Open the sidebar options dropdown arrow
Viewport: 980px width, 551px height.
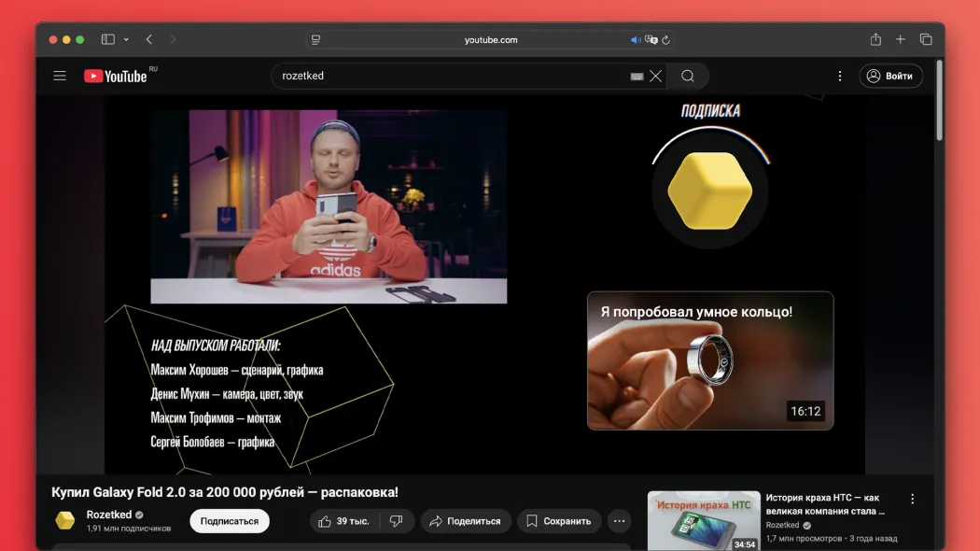click(126, 39)
